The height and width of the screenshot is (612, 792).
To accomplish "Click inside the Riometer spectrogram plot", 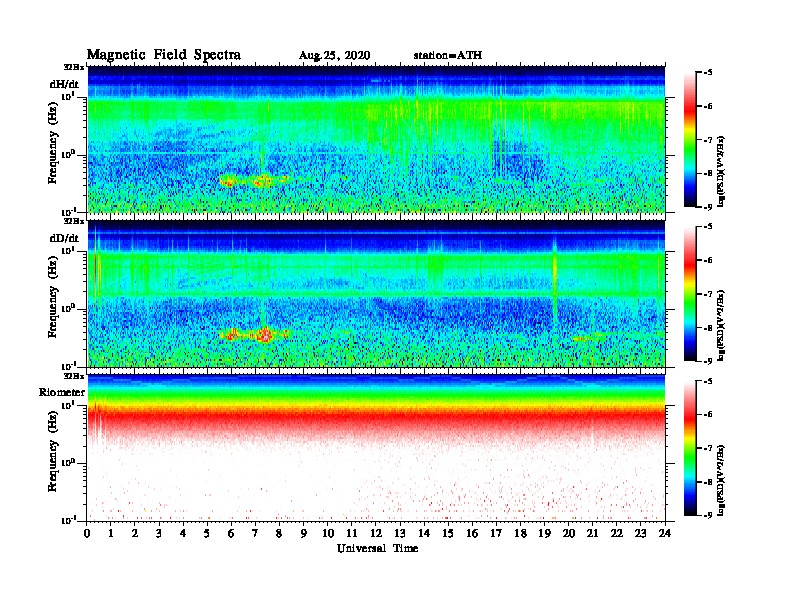I will point(376,448).
